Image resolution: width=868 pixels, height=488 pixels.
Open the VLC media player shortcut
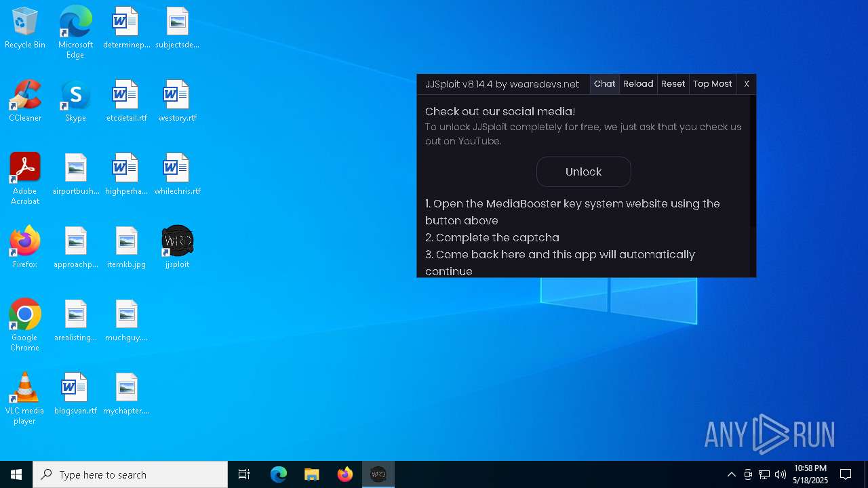point(25,399)
